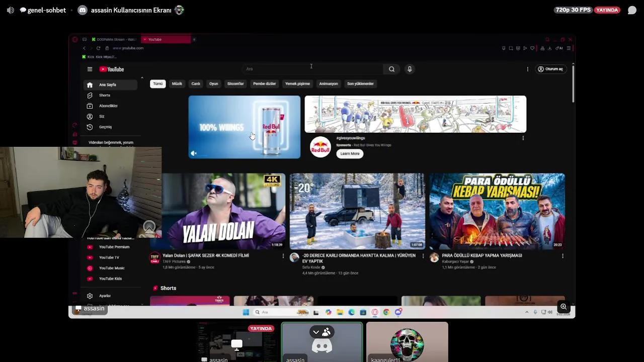
Task: Expand the participants chevron on assasin tile
Action: point(316,332)
